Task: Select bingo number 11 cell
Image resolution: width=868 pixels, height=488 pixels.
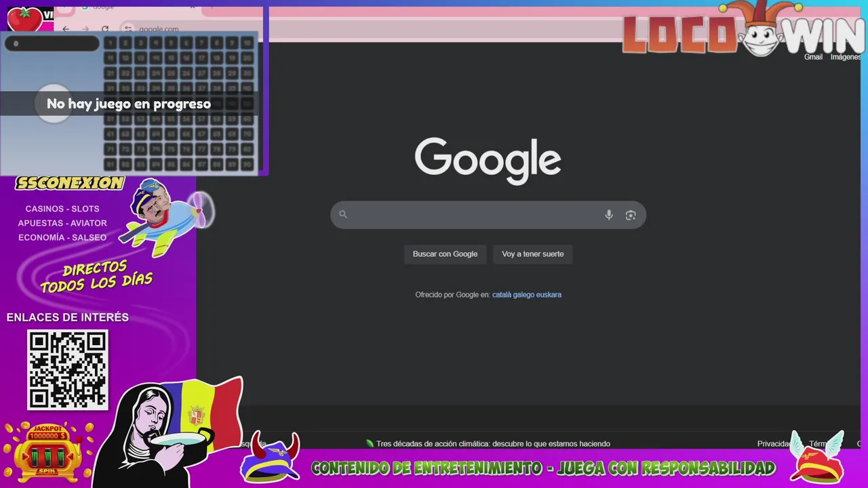Action: [111, 58]
